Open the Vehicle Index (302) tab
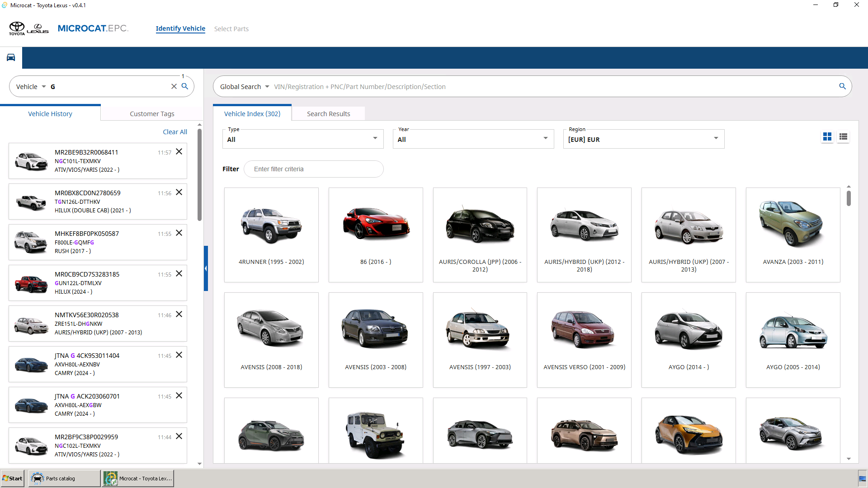The image size is (868, 488). point(252,113)
